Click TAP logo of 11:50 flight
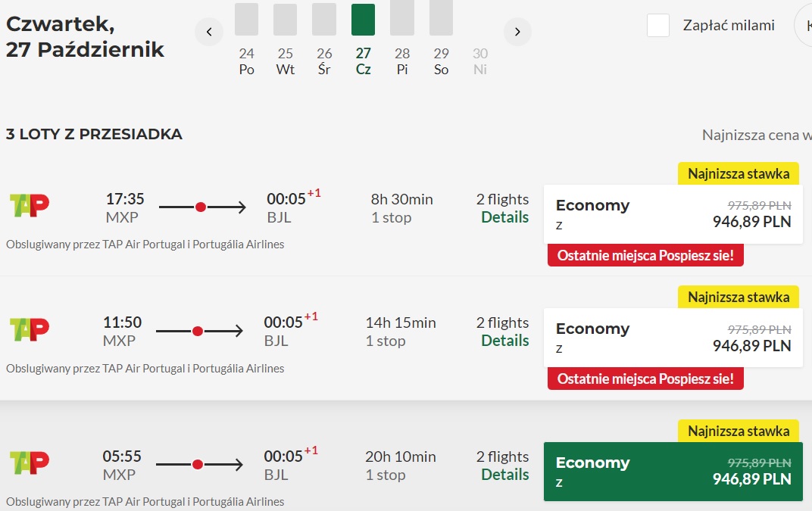 pyautogui.click(x=30, y=329)
